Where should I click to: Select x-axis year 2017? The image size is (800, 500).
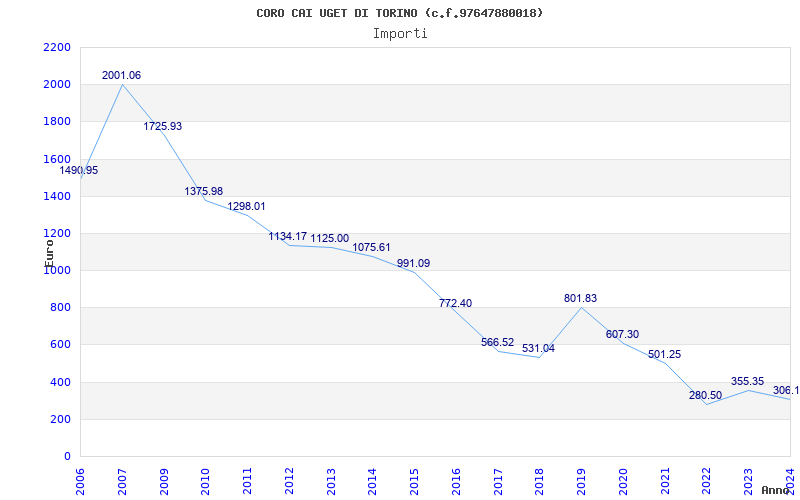click(497, 482)
